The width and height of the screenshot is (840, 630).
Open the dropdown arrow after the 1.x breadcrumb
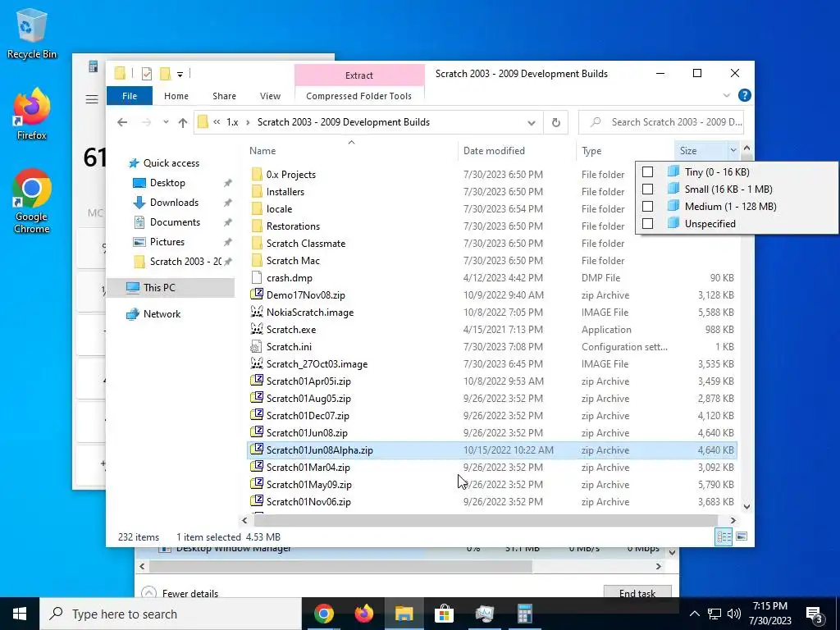tap(248, 122)
